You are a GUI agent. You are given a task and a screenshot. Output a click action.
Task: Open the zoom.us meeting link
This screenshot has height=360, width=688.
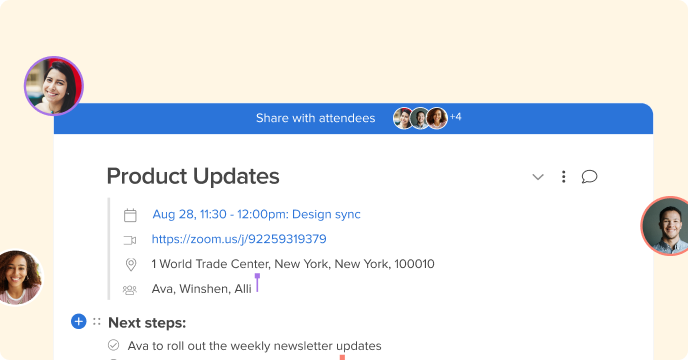click(239, 239)
